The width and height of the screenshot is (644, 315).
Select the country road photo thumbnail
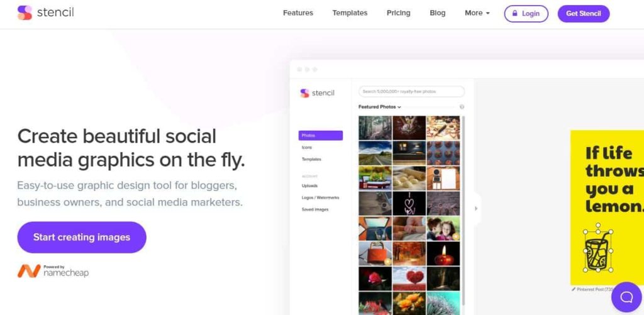375,153
